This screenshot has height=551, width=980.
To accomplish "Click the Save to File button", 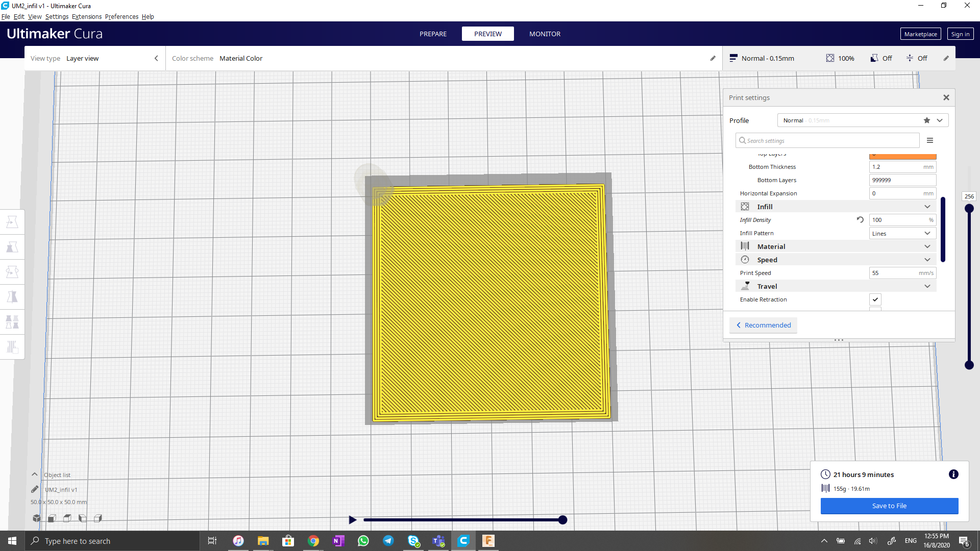I will pyautogui.click(x=889, y=506).
